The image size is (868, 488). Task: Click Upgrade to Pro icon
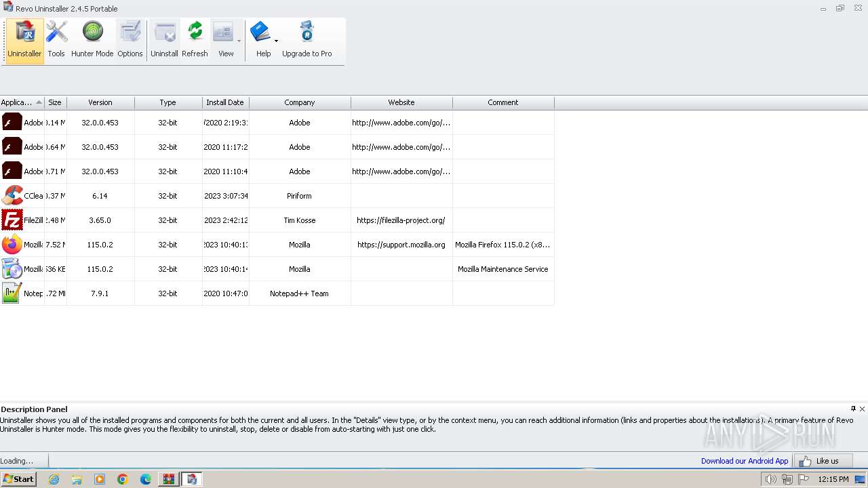(307, 41)
